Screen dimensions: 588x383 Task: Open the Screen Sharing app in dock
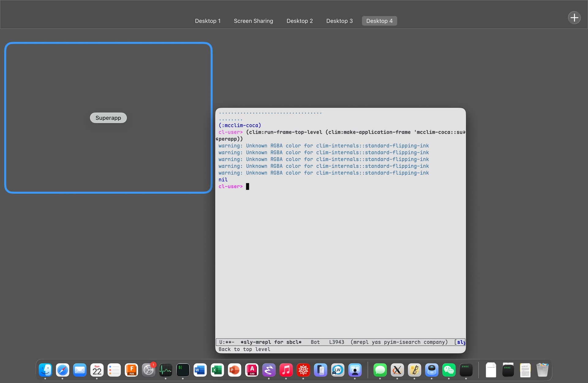coord(355,370)
